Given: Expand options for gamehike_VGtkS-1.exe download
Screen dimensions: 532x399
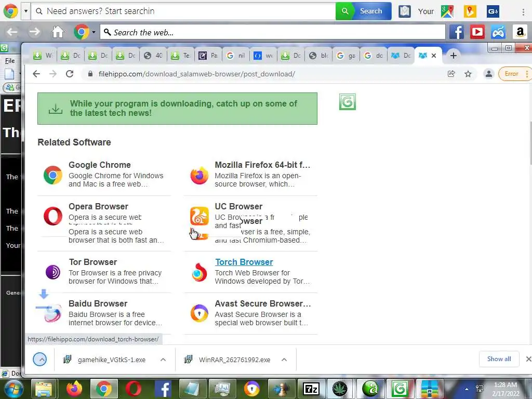Looking at the screenshot, I should coord(163,360).
